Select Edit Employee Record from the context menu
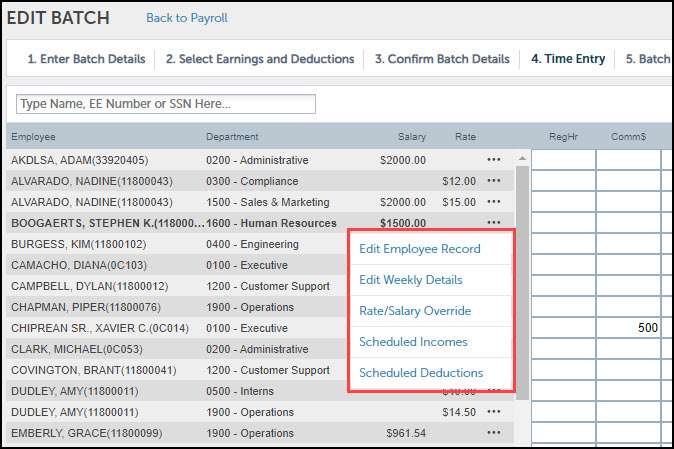The width and height of the screenshot is (674, 449). coord(420,249)
